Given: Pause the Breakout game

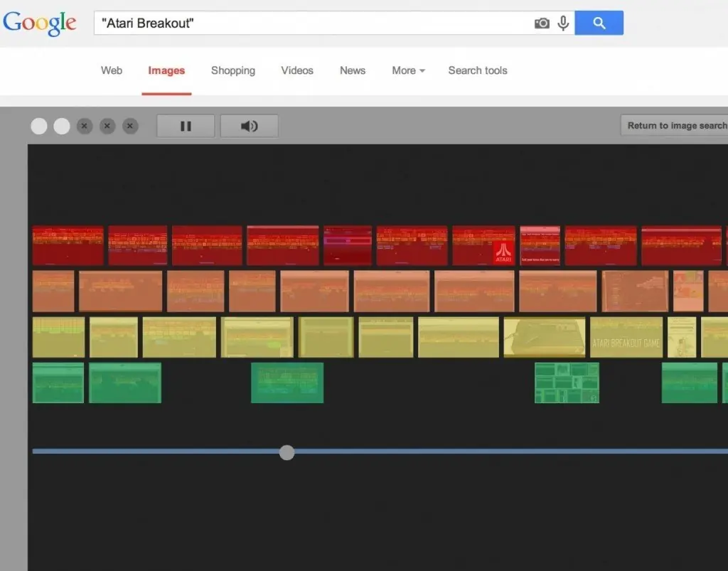Looking at the screenshot, I should pyautogui.click(x=185, y=126).
